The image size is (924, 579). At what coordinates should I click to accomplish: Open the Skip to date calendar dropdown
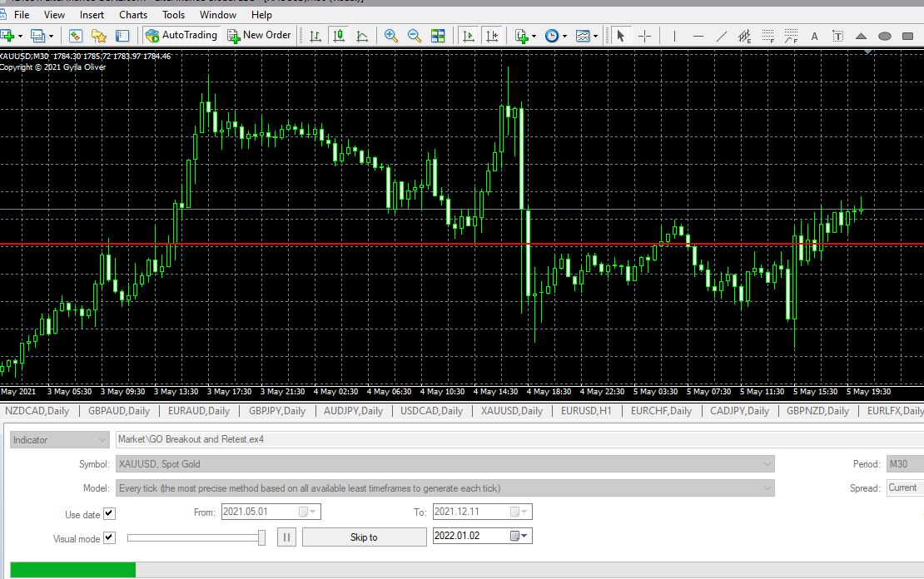[x=519, y=536]
